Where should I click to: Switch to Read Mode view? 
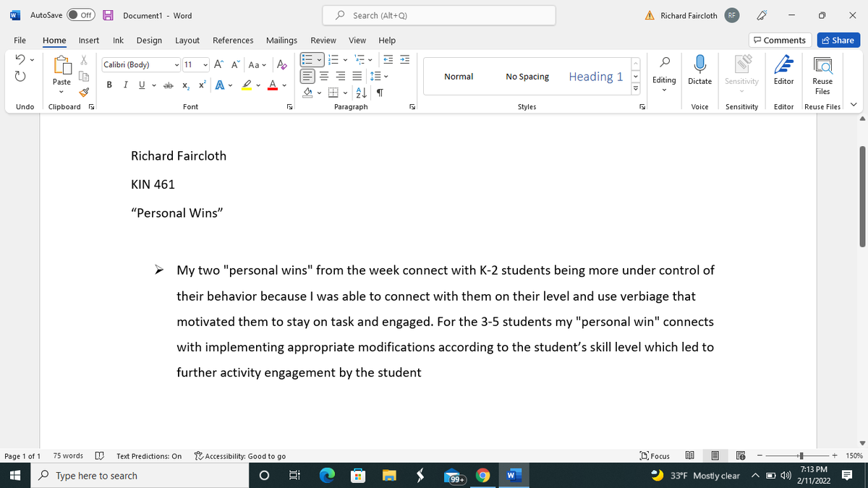tap(689, 456)
